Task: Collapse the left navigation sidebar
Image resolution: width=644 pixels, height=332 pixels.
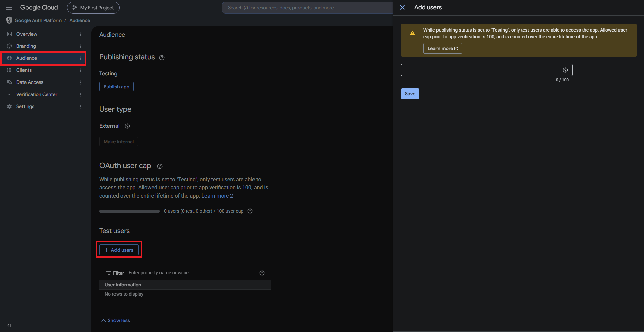Action: click(9, 325)
